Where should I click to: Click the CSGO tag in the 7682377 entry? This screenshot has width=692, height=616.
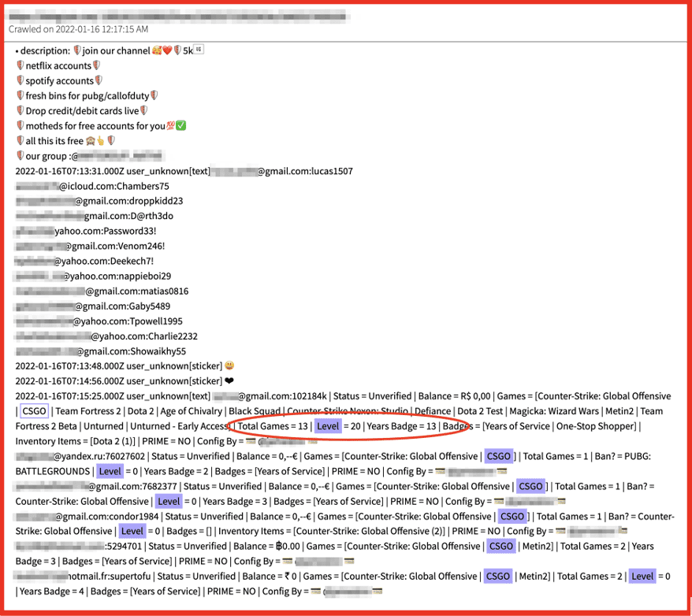(x=530, y=486)
